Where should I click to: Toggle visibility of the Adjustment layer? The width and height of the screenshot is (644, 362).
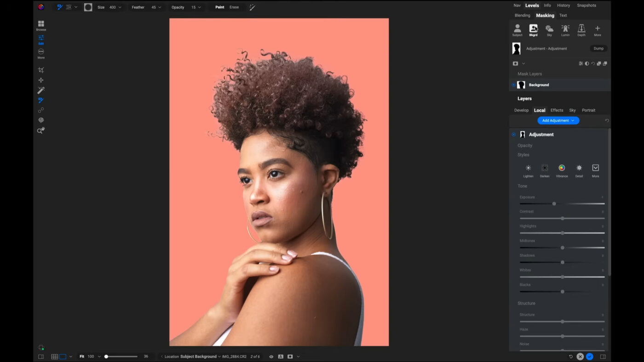pyautogui.click(x=514, y=135)
